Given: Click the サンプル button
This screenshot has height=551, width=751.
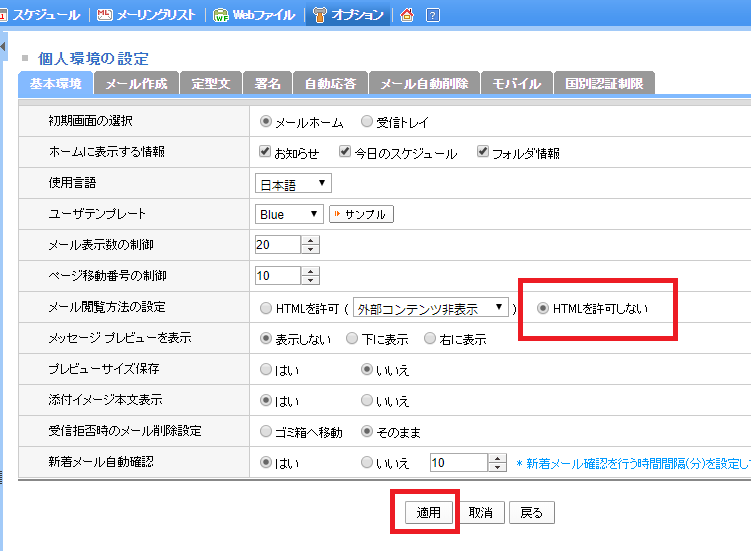Looking at the screenshot, I should (361, 214).
